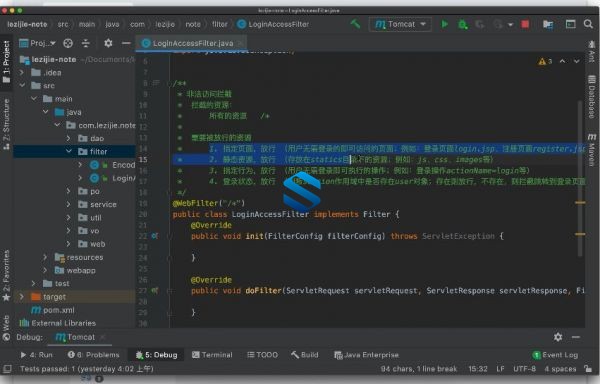The image size is (600, 384).
Task: Click the editor vertical scrollbar
Action: tap(580, 178)
